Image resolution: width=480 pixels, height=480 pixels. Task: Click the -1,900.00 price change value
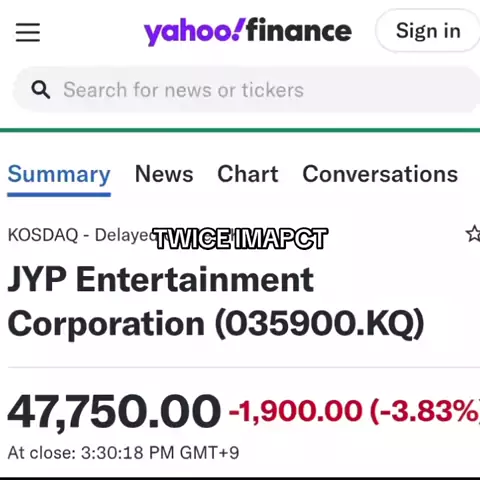point(296,411)
